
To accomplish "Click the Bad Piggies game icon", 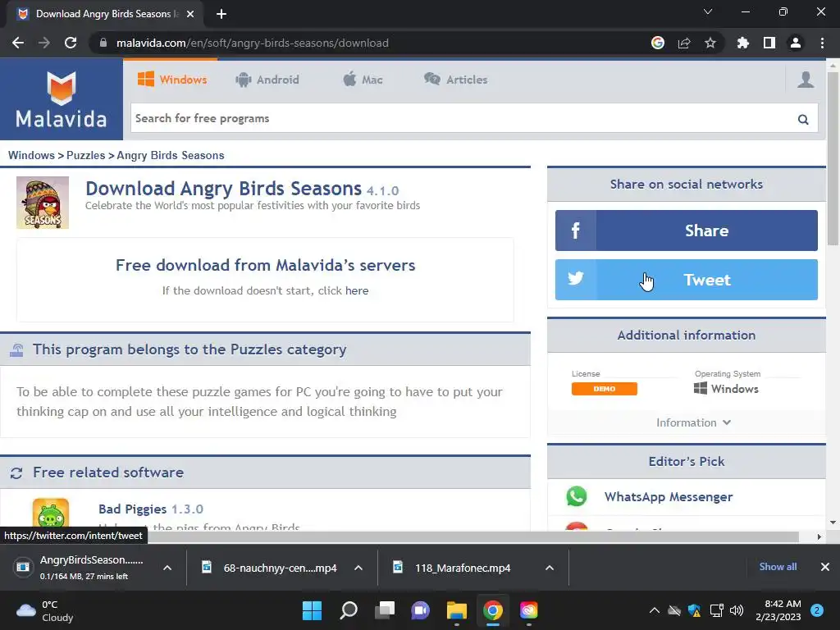I will (51, 514).
